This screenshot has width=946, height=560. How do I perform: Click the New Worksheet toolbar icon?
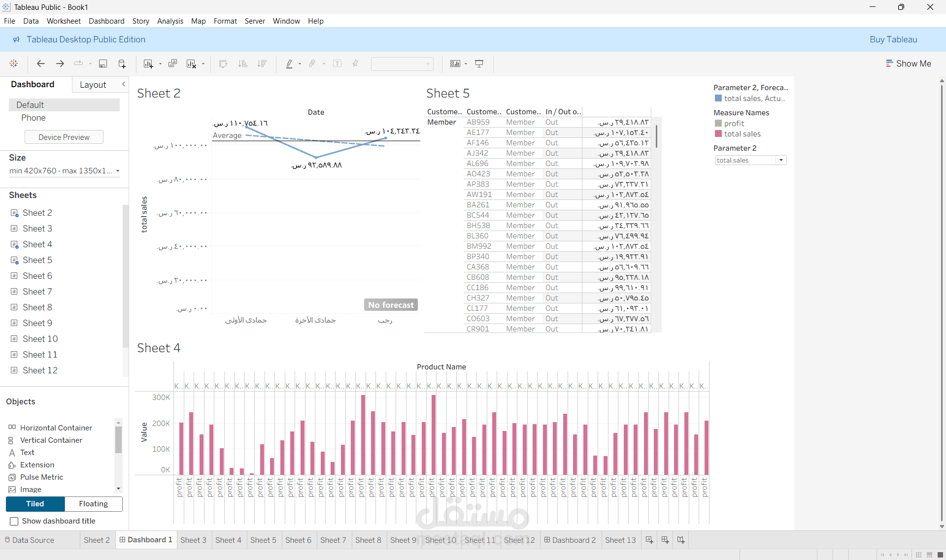point(148,64)
